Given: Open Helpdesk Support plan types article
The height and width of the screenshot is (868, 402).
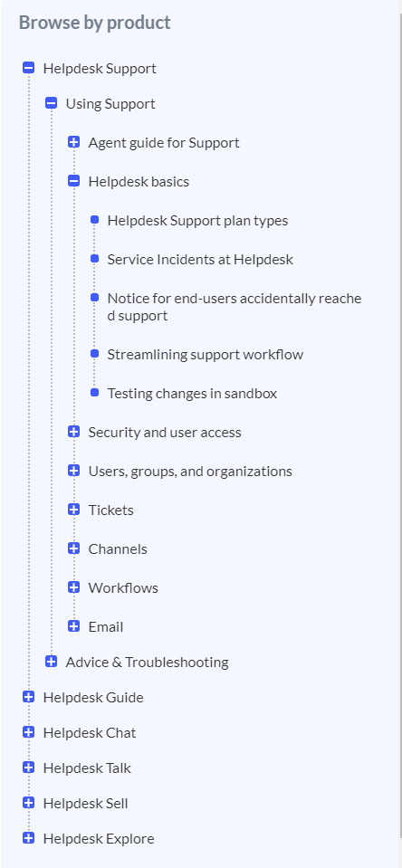Looking at the screenshot, I should [x=197, y=220].
